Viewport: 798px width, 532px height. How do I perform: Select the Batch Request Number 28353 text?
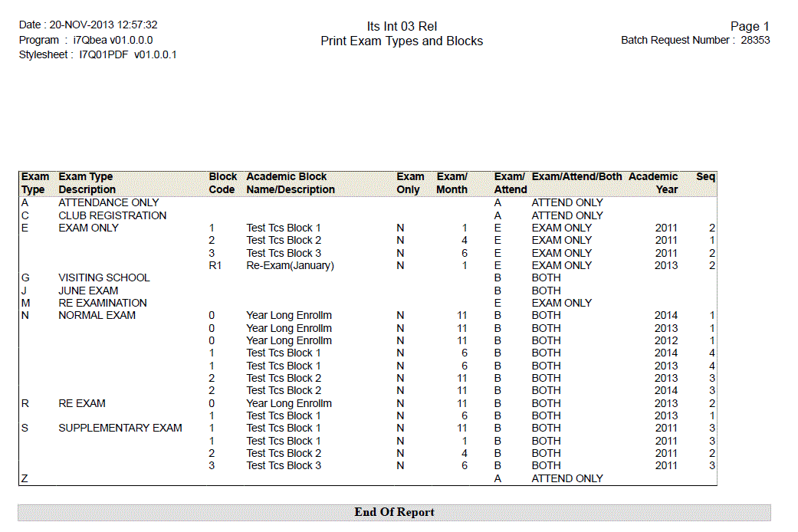coord(695,41)
